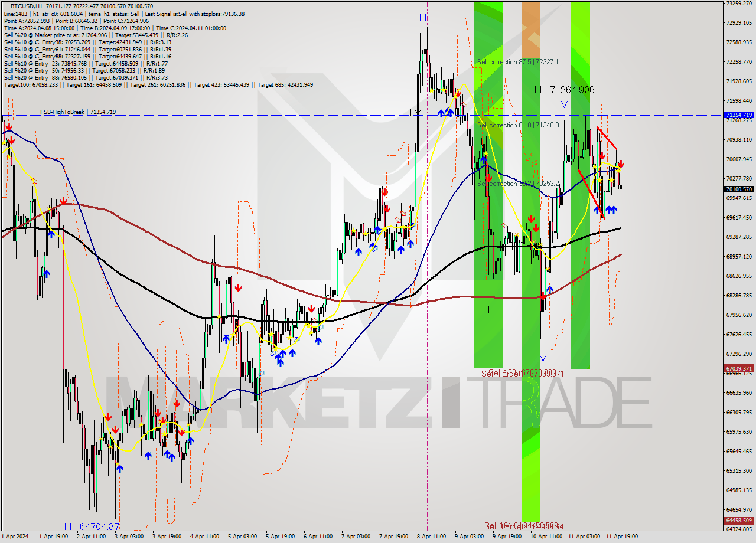Click the '| | | 71264.906' wave label
This screenshot has height=543, width=756.
coord(564,90)
